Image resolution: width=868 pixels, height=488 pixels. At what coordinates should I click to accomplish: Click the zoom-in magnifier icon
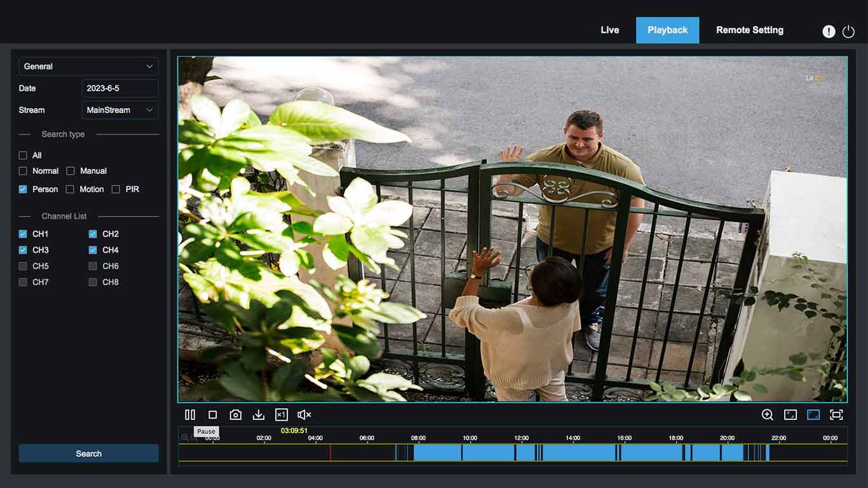[x=768, y=415]
